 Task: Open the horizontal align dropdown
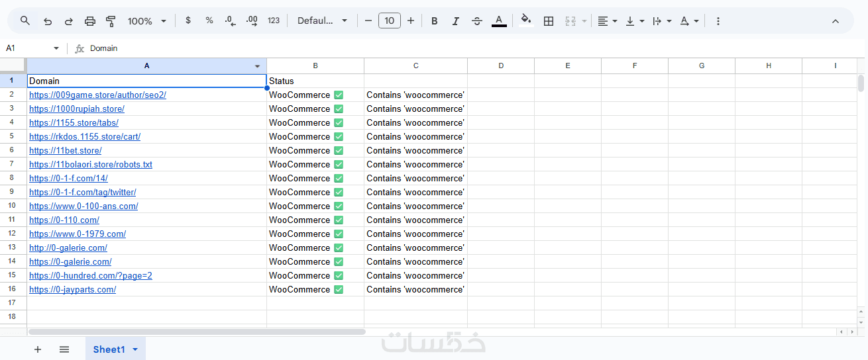point(607,21)
